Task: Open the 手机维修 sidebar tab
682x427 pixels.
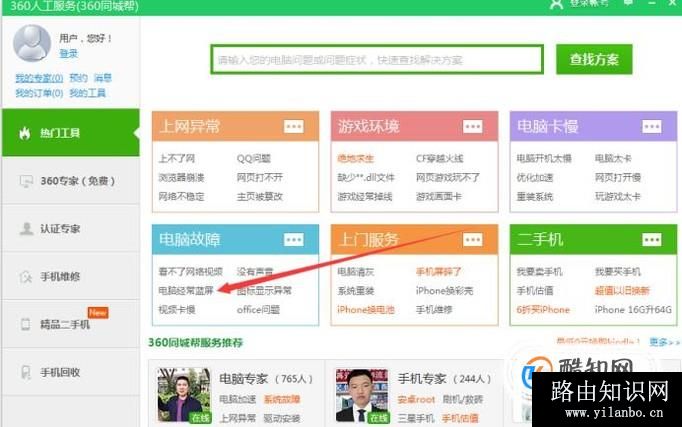Action: [x=70, y=276]
